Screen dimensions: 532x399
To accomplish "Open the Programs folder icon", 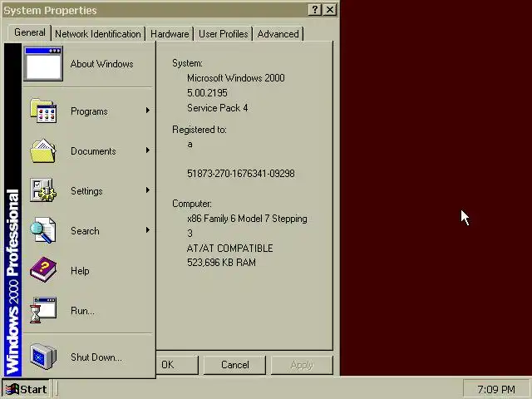I will (43, 111).
